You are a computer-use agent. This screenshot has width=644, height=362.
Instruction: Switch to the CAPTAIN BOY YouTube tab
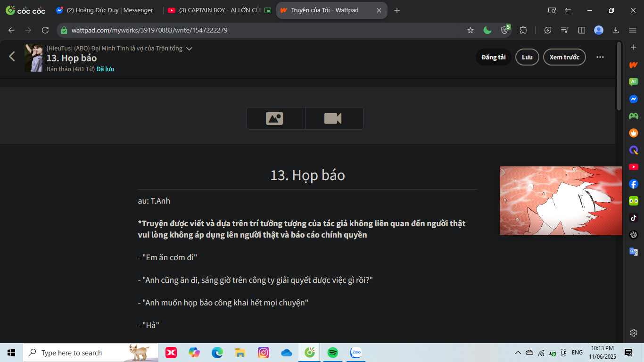click(x=218, y=10)
